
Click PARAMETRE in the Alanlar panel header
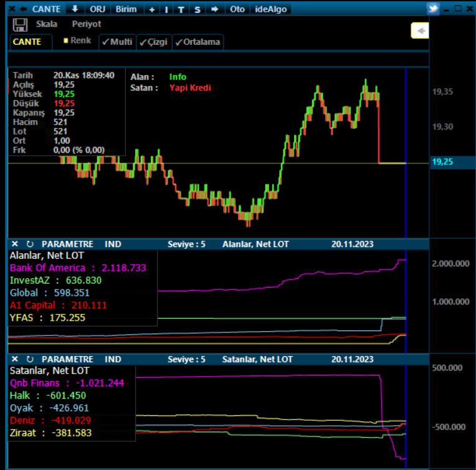(x=67, y=244)
